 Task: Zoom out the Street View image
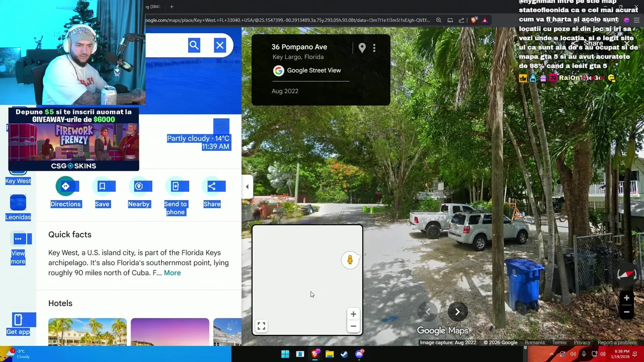click(627, 312)
